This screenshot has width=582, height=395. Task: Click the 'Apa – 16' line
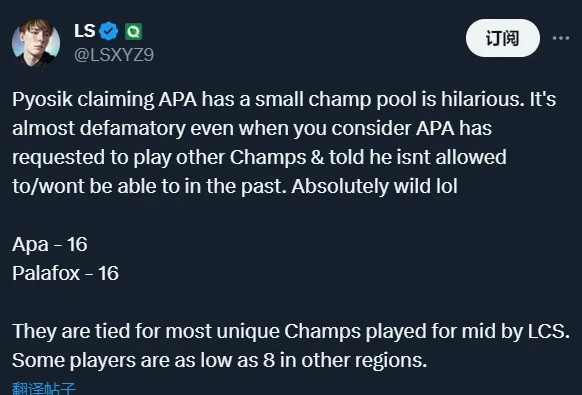pyautogui.click(x=50, y=245)
